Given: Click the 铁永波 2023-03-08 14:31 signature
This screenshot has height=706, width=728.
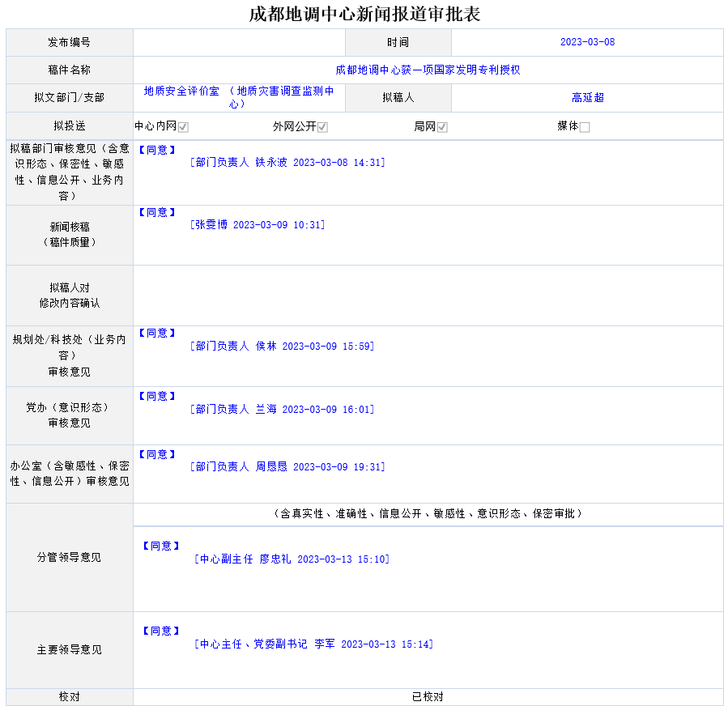Looking at the screenshot, I should 287,163.
